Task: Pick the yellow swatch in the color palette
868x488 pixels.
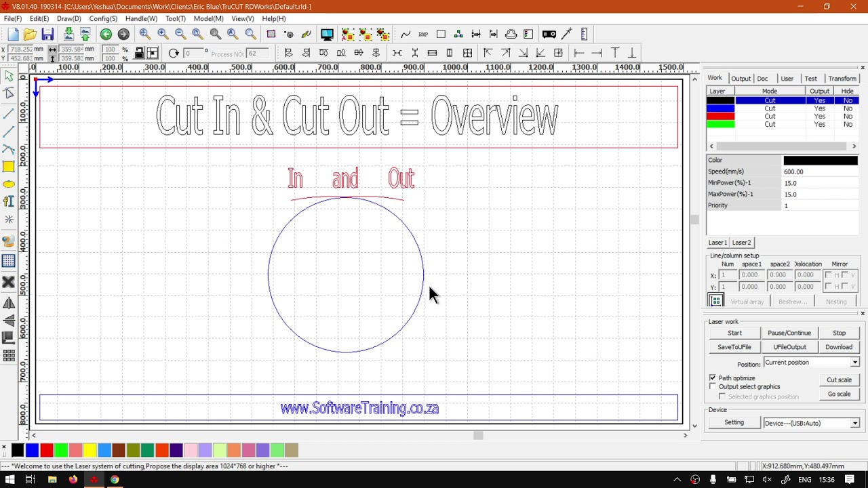Action: pyautogui.click(x=90, y=450)
